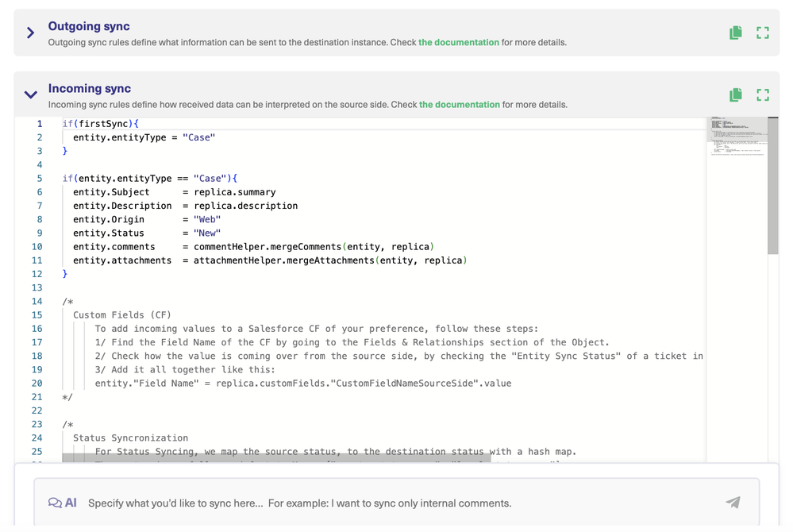Open Outgoing sync in fullscreen
This screenshot has height=532, width=793.
click(763, 33)
